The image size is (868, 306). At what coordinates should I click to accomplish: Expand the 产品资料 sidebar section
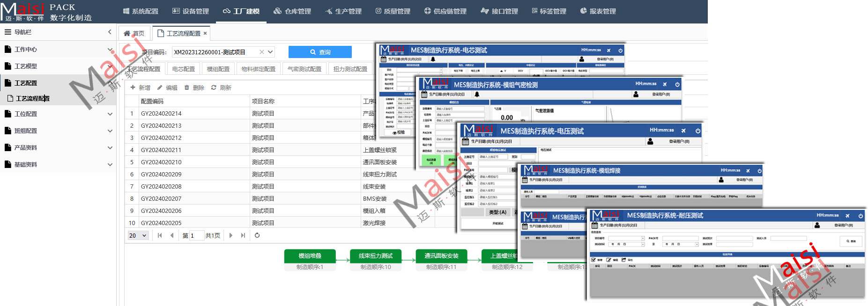(x=58, y=147)
